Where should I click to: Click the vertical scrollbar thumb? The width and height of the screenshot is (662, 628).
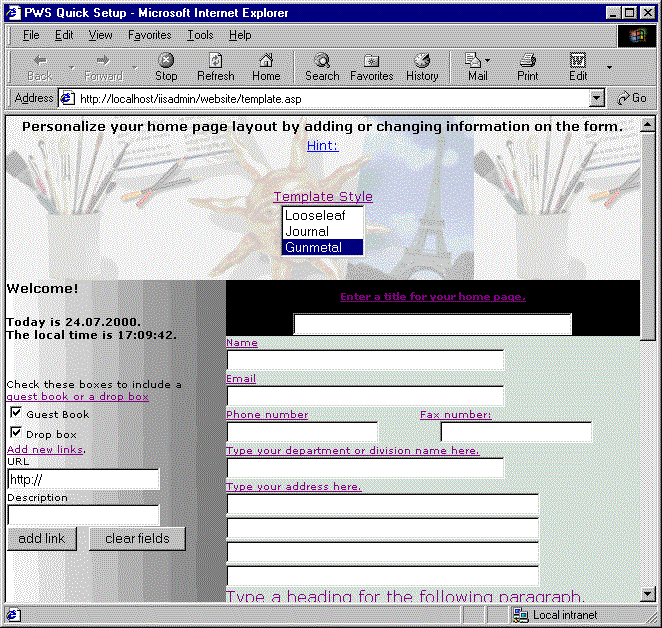(x=648, y=236)
